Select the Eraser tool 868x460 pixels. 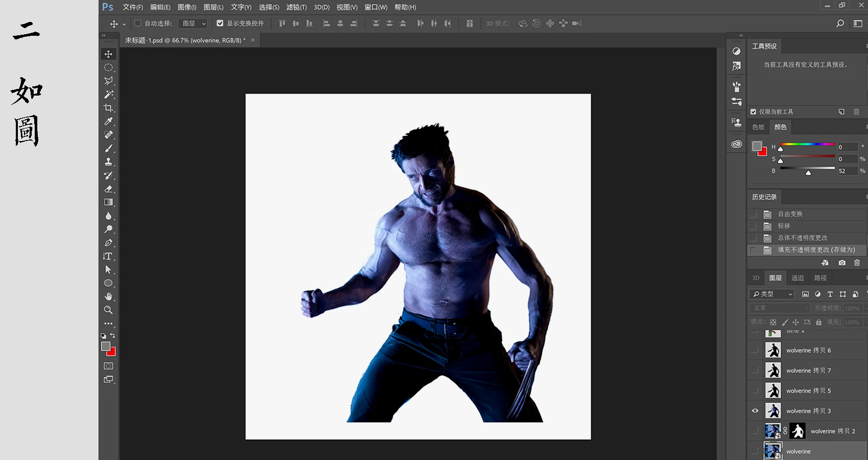tap(108, 189)
